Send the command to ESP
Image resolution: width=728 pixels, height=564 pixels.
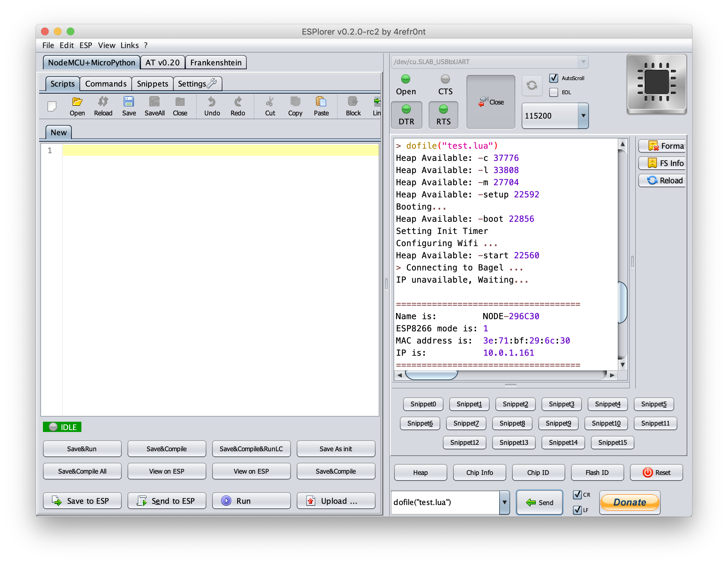pos(540,503)
